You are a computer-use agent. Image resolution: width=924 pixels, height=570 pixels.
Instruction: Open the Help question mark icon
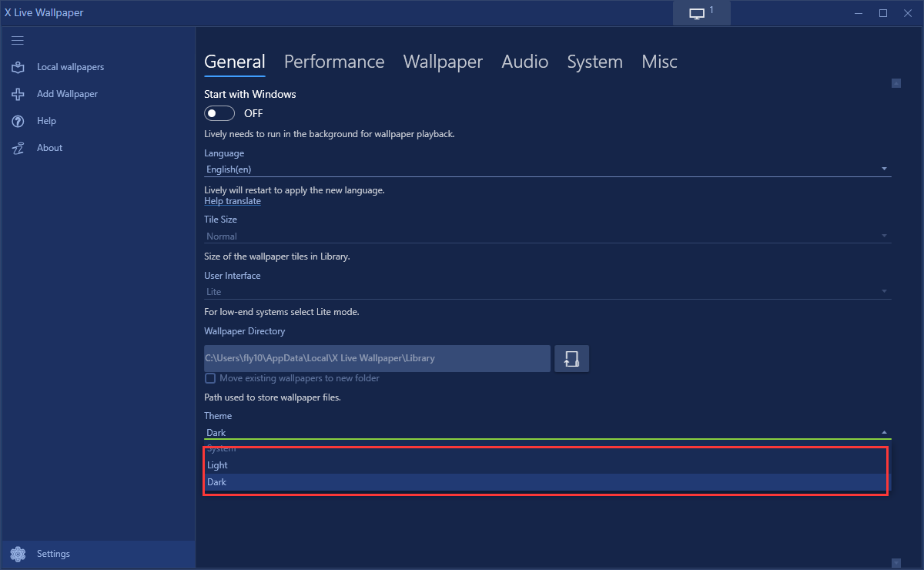point(18,121)
